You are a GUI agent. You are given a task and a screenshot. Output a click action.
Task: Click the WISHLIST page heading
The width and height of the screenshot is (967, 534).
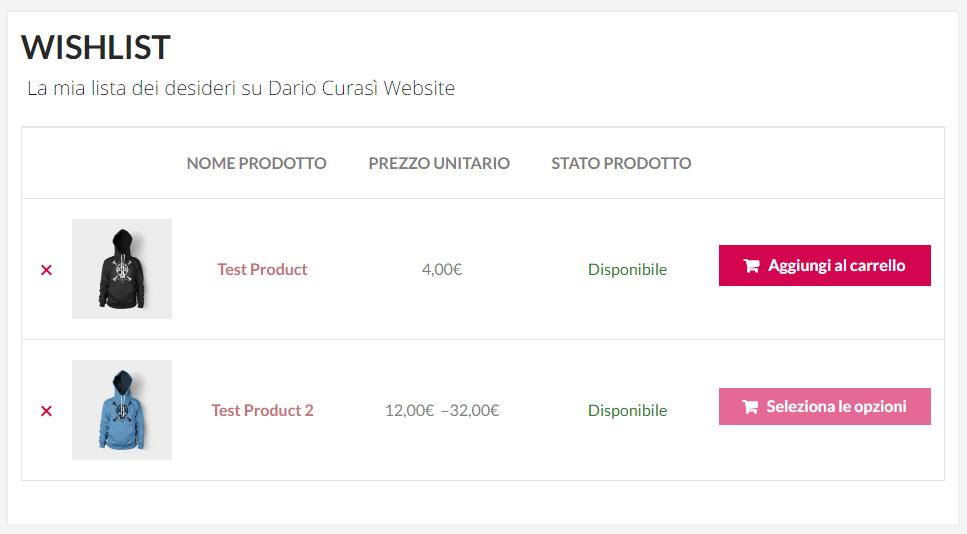click(96, 47)
